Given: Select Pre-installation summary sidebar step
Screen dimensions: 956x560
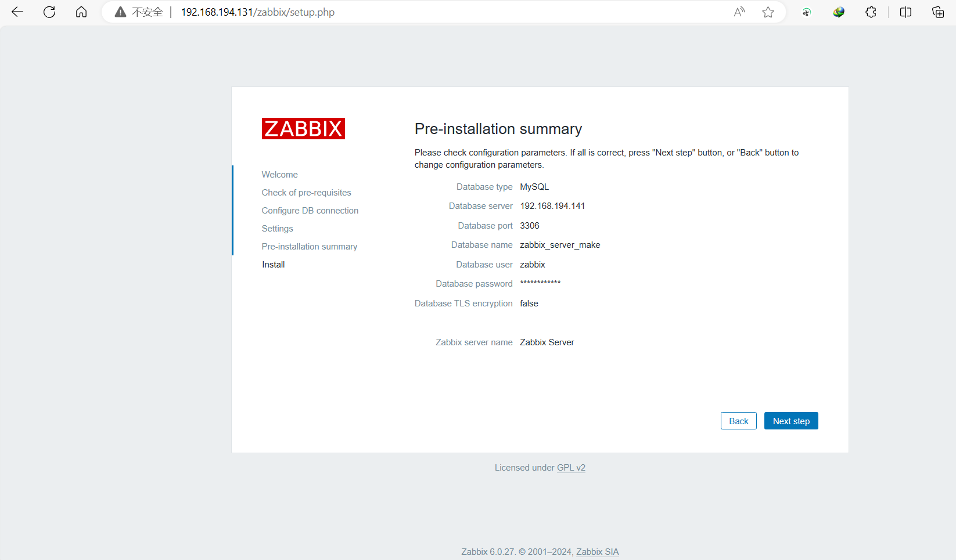Looking at the screenshot, I should [309, 247].
